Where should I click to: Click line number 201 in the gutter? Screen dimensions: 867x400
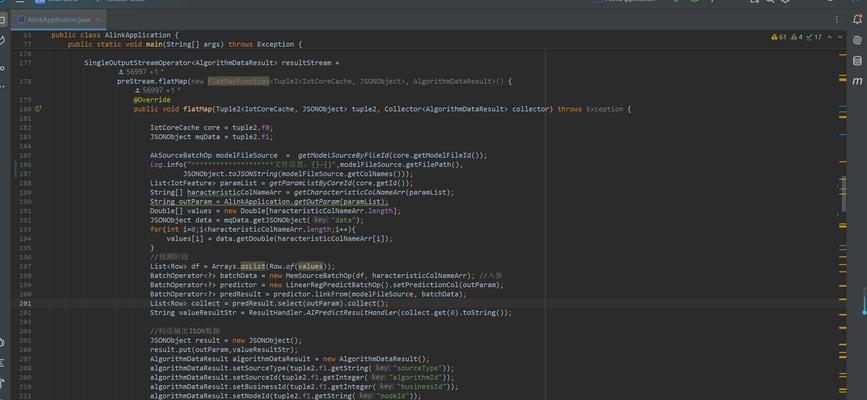(x=25, y=303)
